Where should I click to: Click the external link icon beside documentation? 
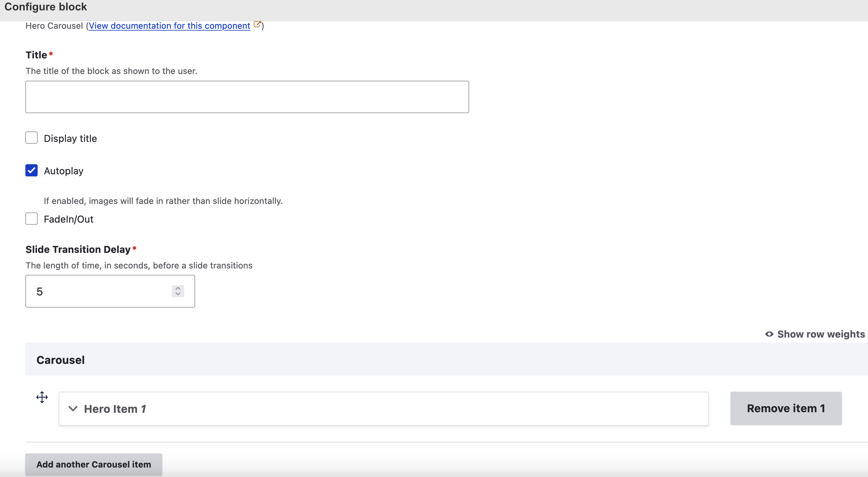click(x=257, y=24)
